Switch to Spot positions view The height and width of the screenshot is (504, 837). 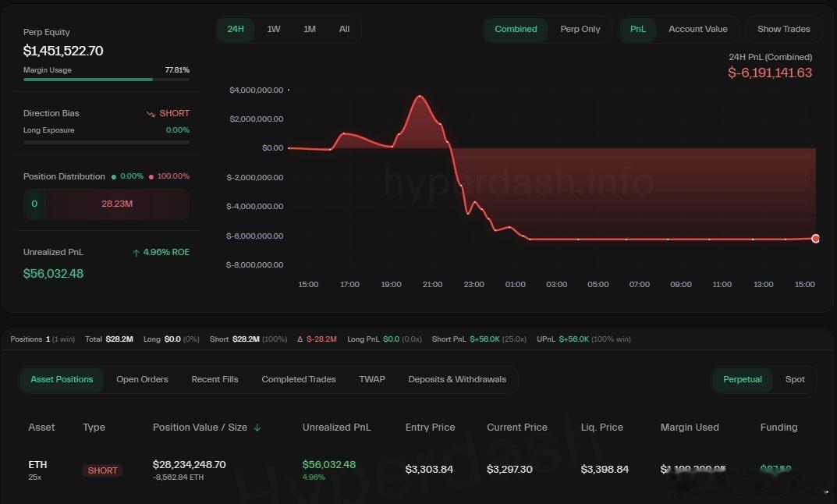click(795, 379)
